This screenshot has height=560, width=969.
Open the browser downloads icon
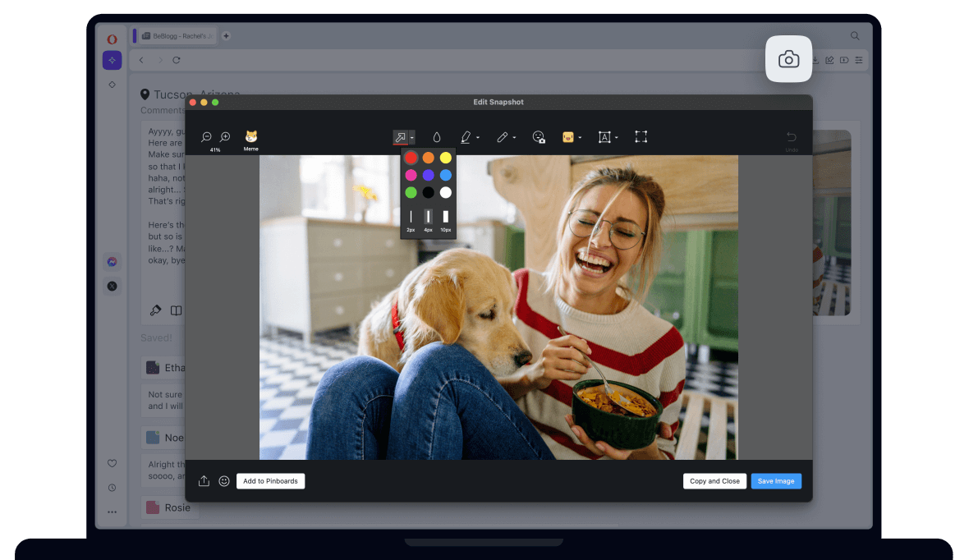(815, 60)
